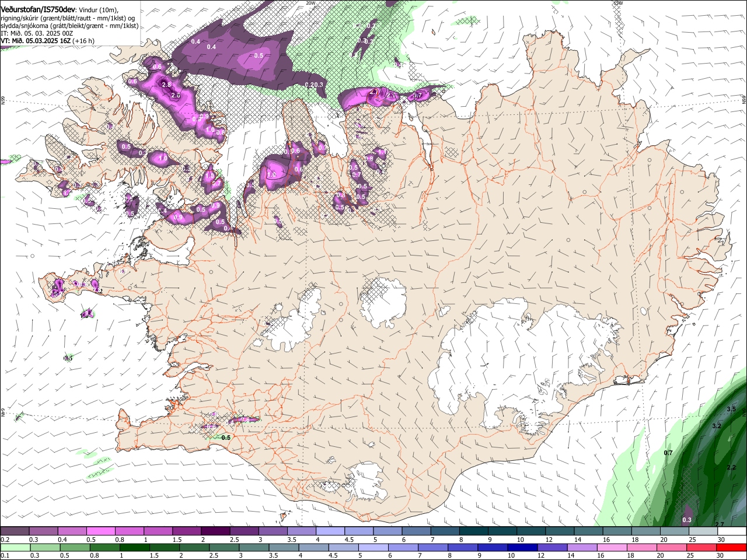Click the 'slydda/snjókoma' legend description line
Viewport: 747px width, 560px height.
69,26
